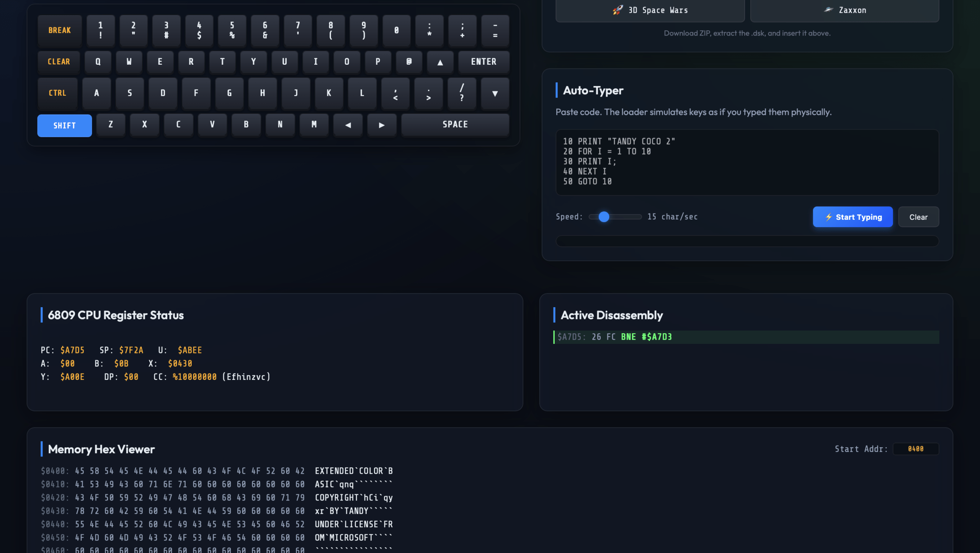Click the slash question mark key
The image size is (980, 553).
(462, 93)
